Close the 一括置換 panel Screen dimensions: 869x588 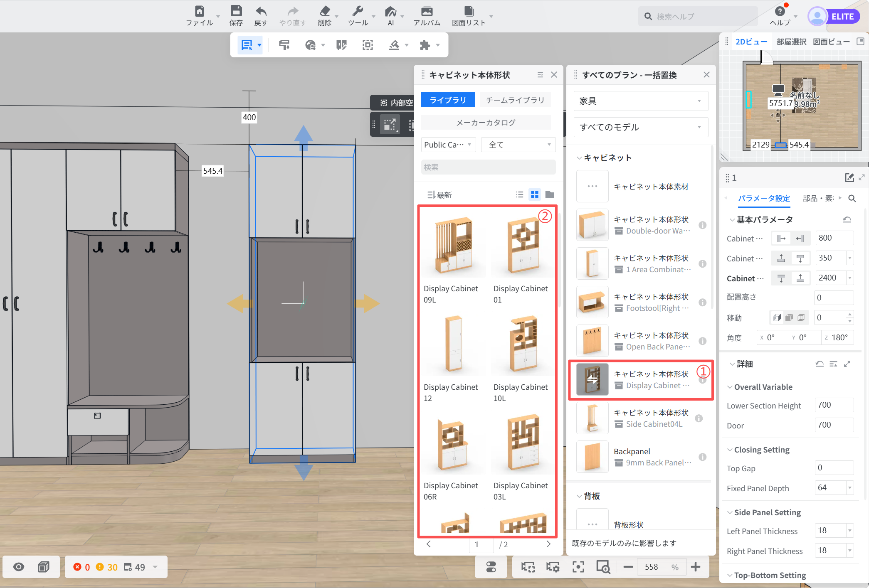706,75
